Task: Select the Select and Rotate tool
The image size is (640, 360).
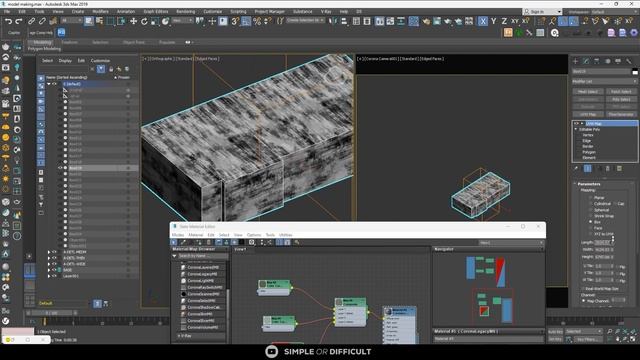Action: click(144, 21)
